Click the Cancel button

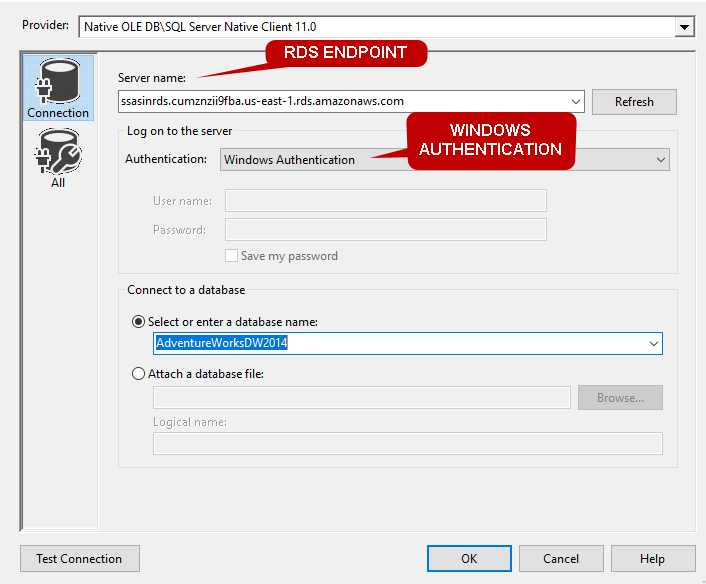click(x=561, y=559)
